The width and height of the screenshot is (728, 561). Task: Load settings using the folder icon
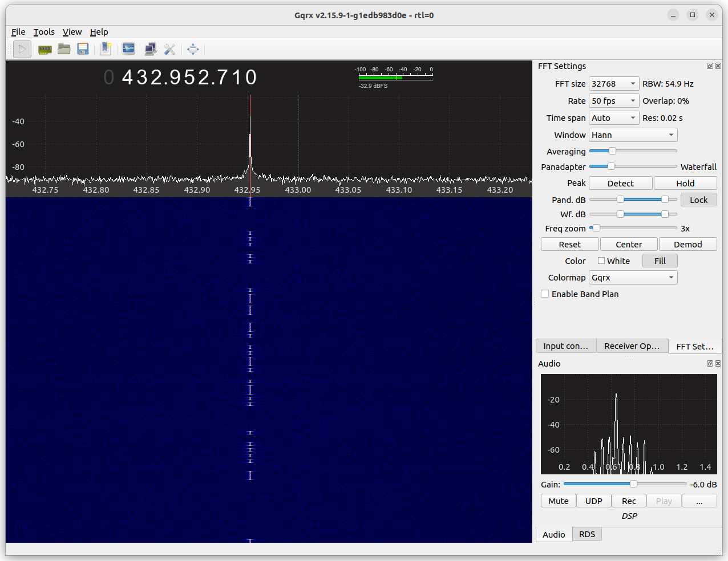pos(64,49)
